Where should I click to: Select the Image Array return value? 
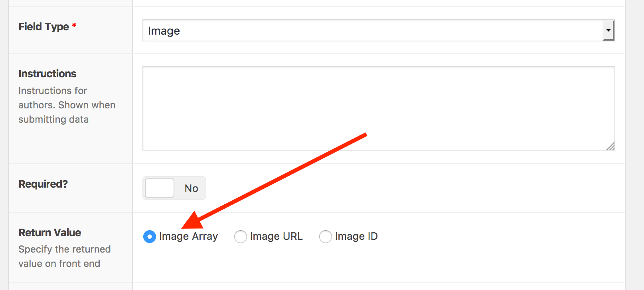point(149,236)
